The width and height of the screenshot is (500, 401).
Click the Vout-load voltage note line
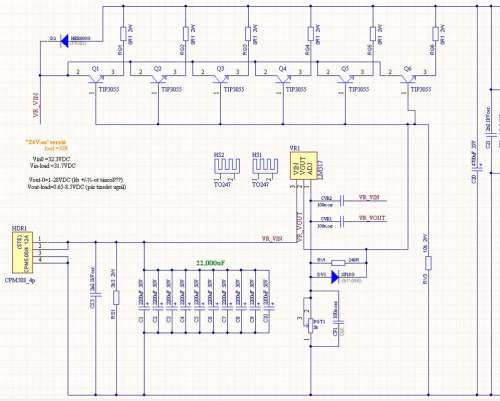[x=77, y=187]
